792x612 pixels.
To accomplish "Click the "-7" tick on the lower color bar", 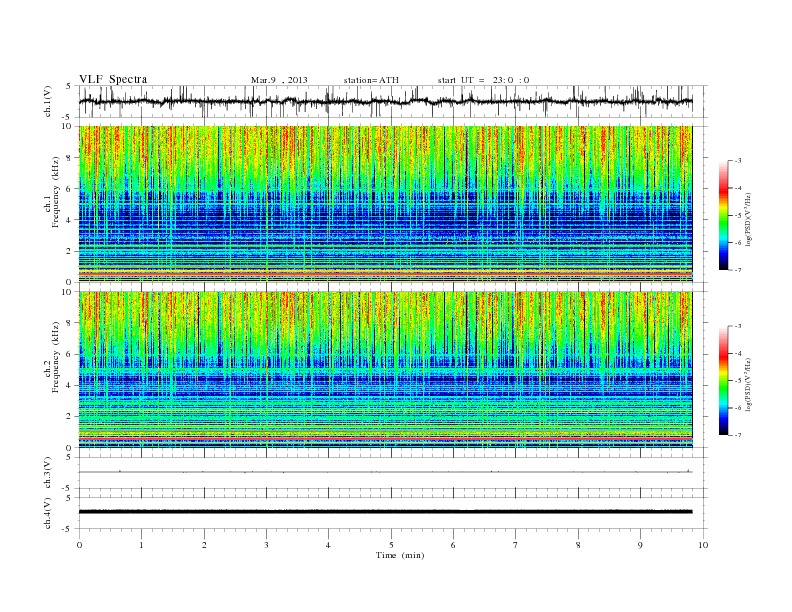I will [x=738, y=435].
